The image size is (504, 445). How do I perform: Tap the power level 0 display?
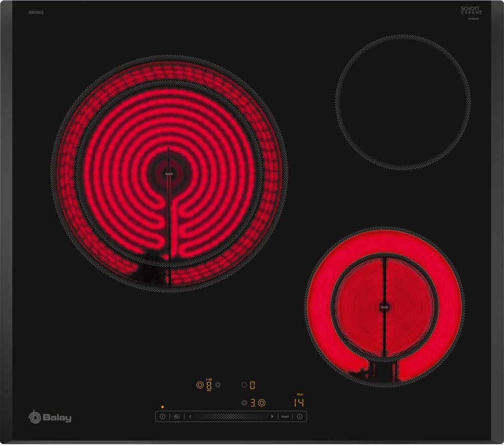tap(252, 385)
